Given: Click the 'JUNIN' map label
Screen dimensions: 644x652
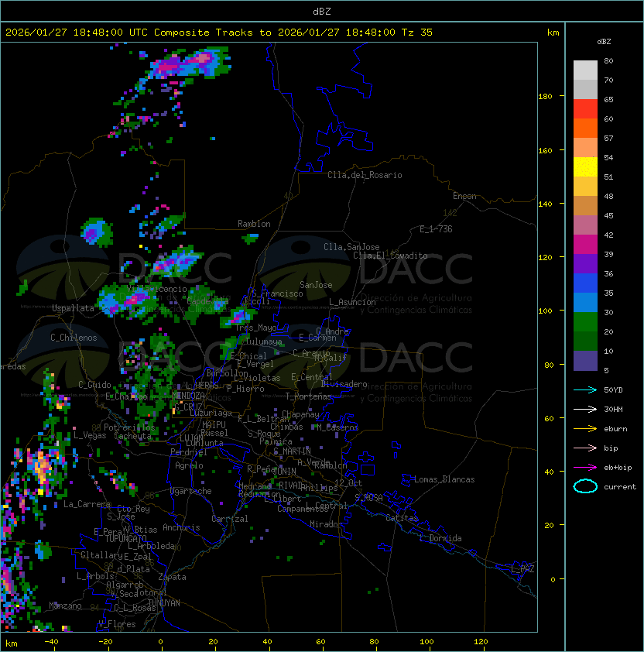Looking at the screenshot, I should 284,471.
